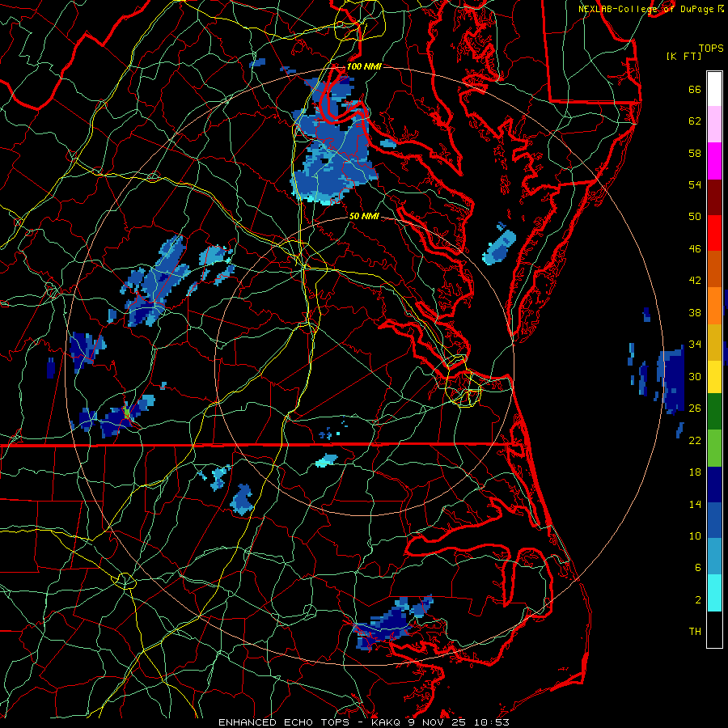
Task: Click the legend value "10"
Action: [695, 535]
